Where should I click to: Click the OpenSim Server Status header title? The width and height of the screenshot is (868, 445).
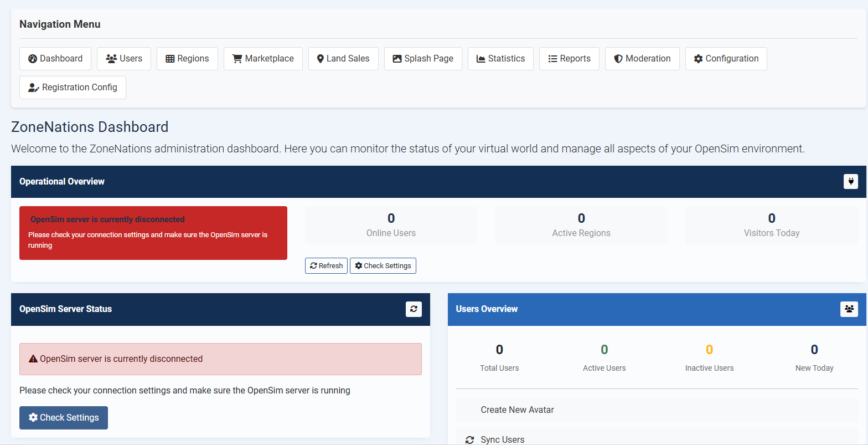pyautogui.click(x=65, y=309)
